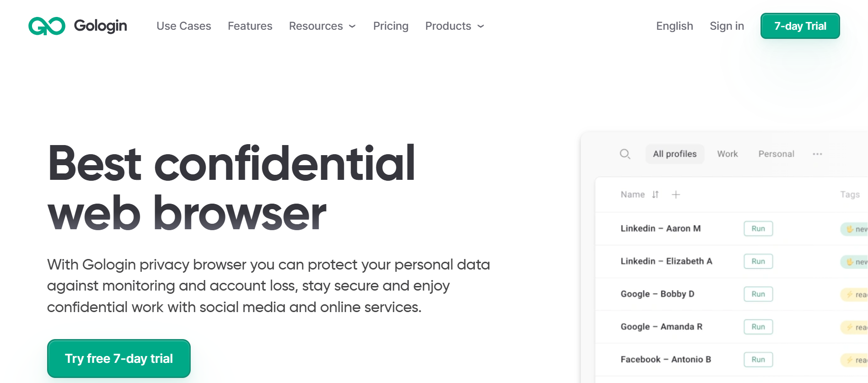Switch to the Work tab
The width and height of the screenshot is (868, 383).
coord(727,154)
